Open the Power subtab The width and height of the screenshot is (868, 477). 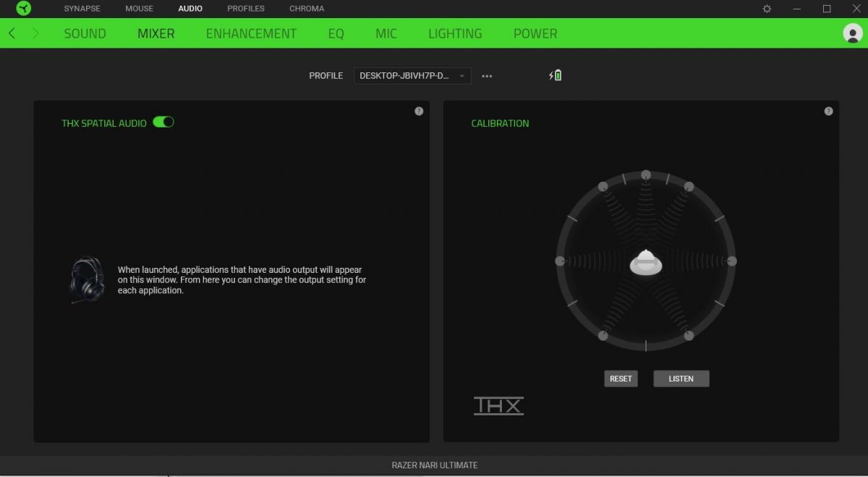[535, 33]
